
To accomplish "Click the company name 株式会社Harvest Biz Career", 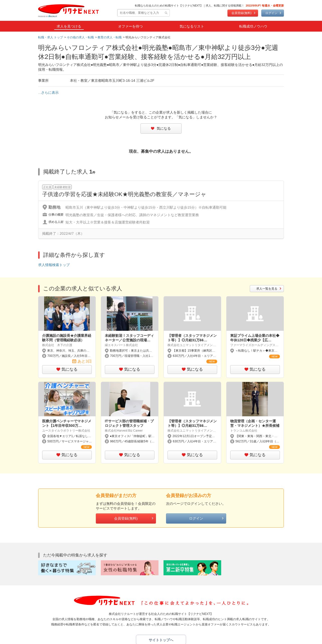I will click(124, 431).
